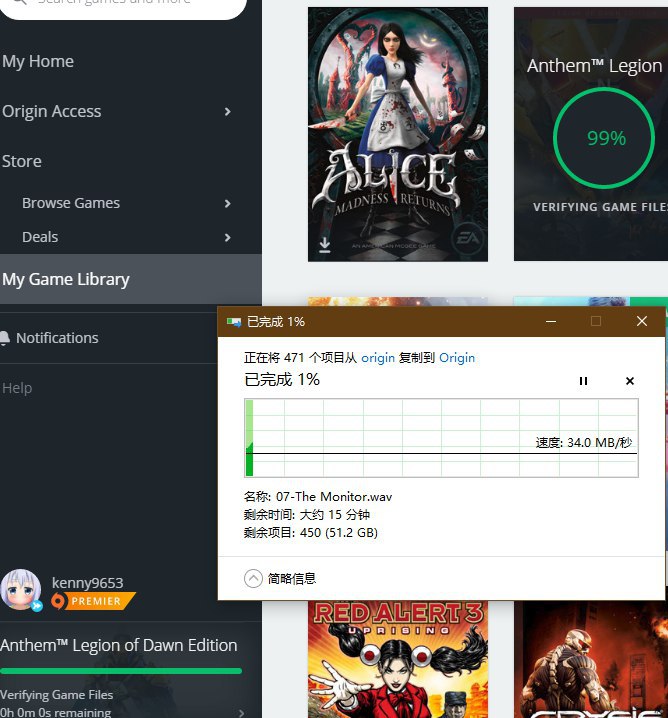Expand download queue arrow at bottom

click(241, 713)
